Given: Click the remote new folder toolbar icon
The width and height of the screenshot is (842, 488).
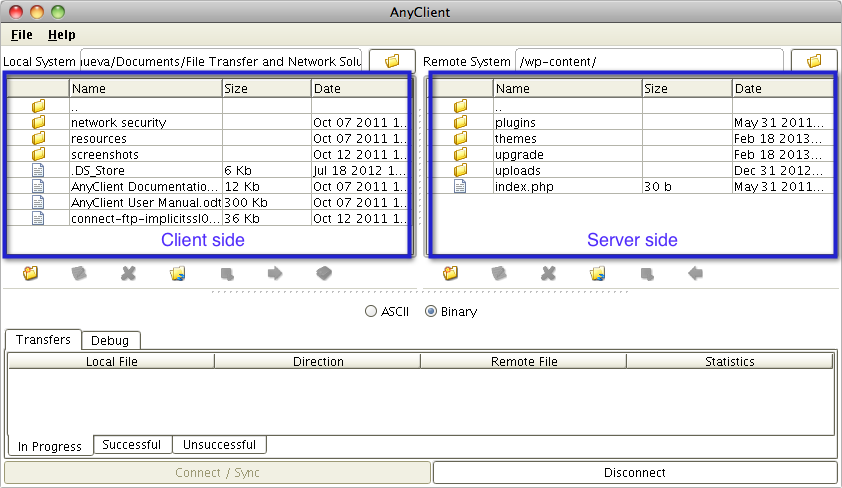Looking at the screenshot, I should pyautogui.click(x=451, y=273).
